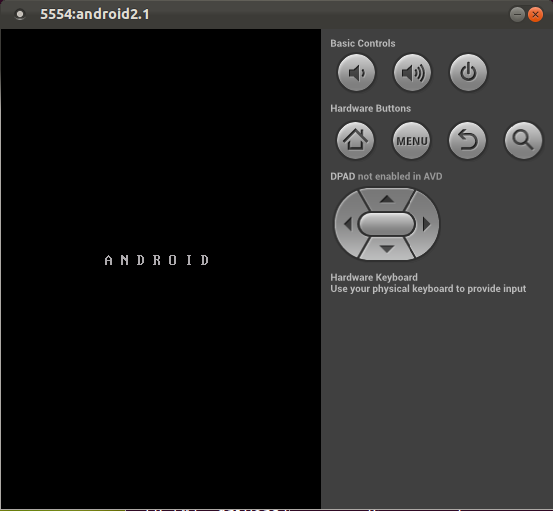The height and width of the screenshot is (511, 553).
Task: Click the Hardware Keyboard heading text
Action: pyautogui.click(x=374, y=277)
